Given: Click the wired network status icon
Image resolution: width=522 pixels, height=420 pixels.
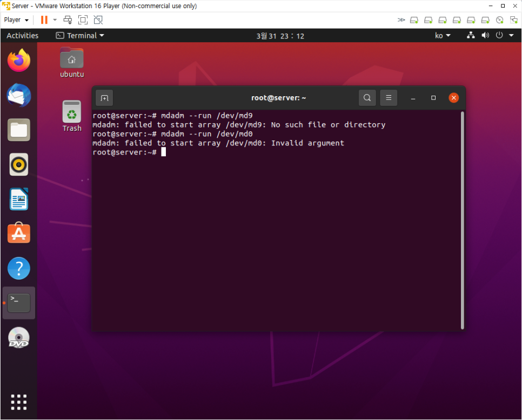Looking at the screenshot, I should click(x=471, y=35).
